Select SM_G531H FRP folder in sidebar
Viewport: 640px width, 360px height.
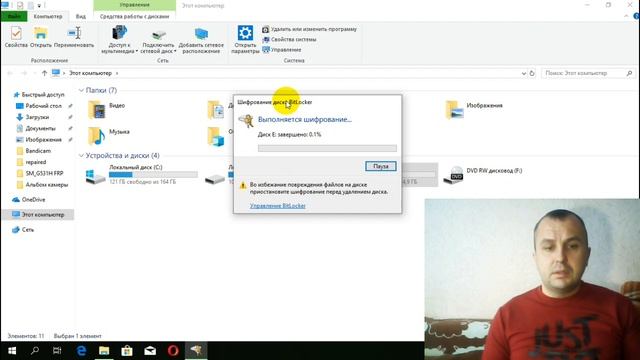click(40, 173)
